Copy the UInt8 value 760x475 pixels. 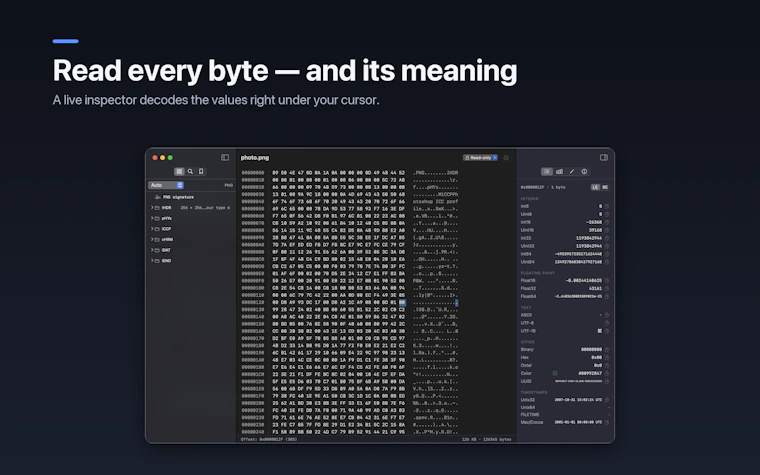607,214
